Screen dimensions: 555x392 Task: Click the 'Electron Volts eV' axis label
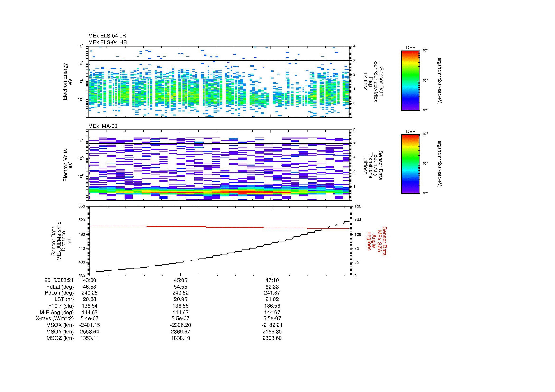pyautogui.click(x=67, y=165)
